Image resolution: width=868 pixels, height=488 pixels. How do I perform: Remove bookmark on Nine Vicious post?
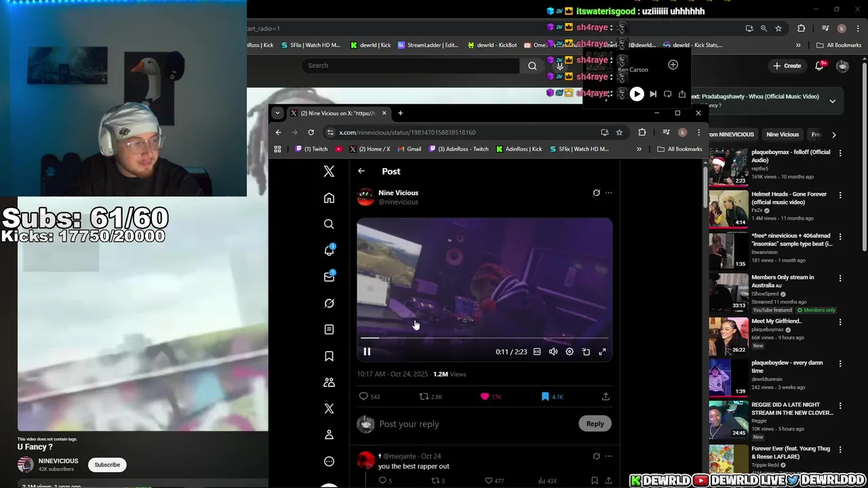552,396
